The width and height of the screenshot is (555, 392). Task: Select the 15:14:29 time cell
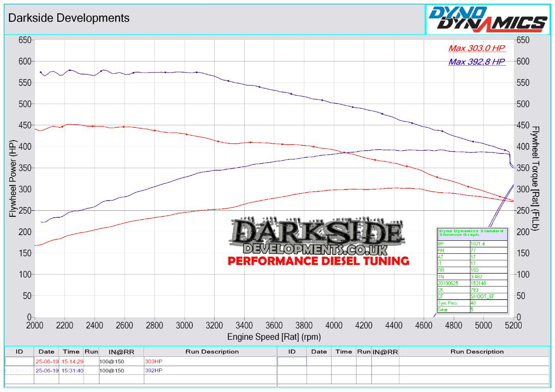point(72,361)
